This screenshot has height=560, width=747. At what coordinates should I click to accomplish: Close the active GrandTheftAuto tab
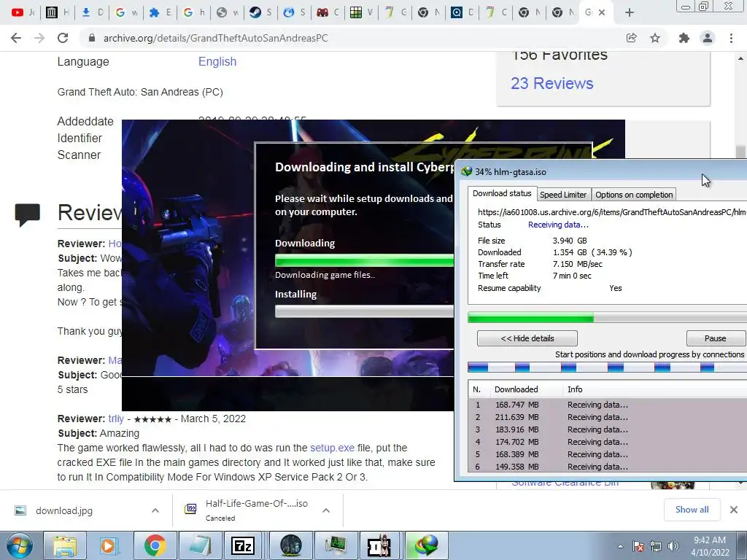(602, 13)
